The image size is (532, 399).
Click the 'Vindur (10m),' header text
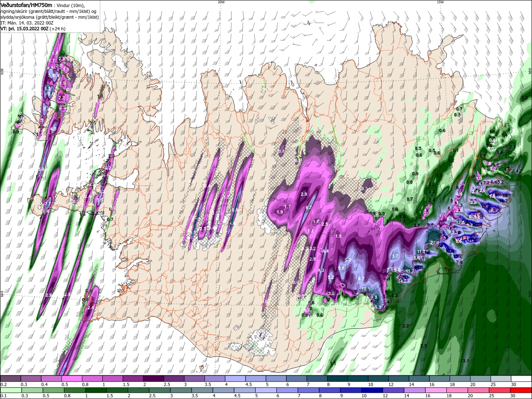pos(70,5)
